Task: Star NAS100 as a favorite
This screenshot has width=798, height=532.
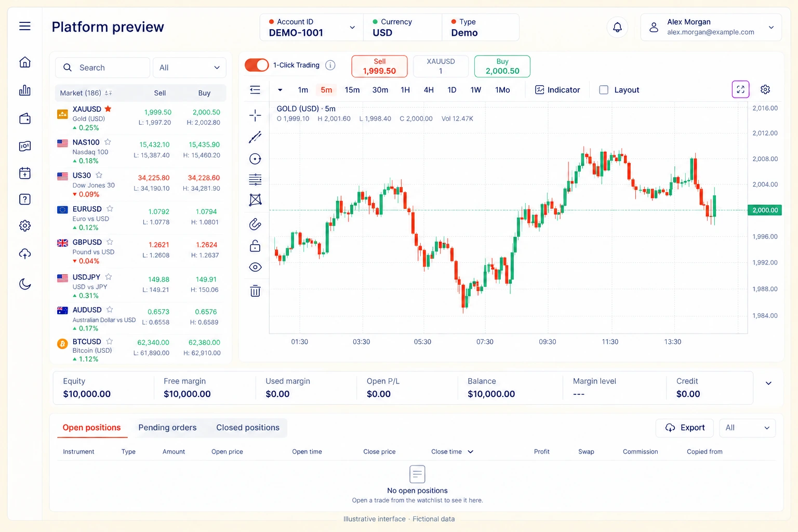Action: (108, 142)
